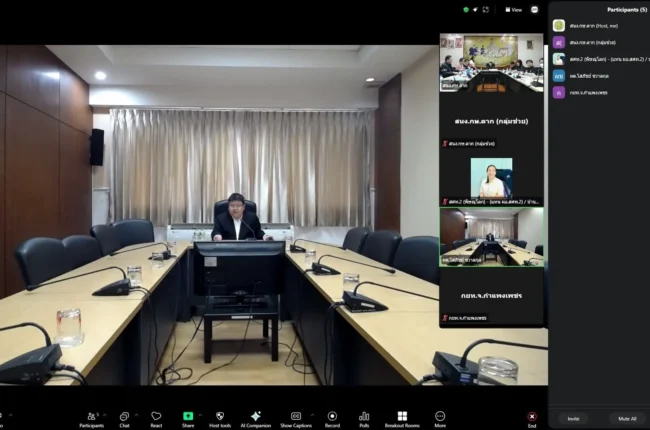Open Host tools shield icon
The image size is (650, 430).
tap(220, 419)
